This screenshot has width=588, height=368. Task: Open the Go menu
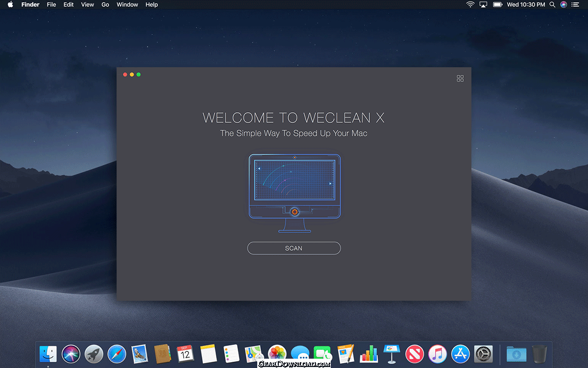coord(105,4)
